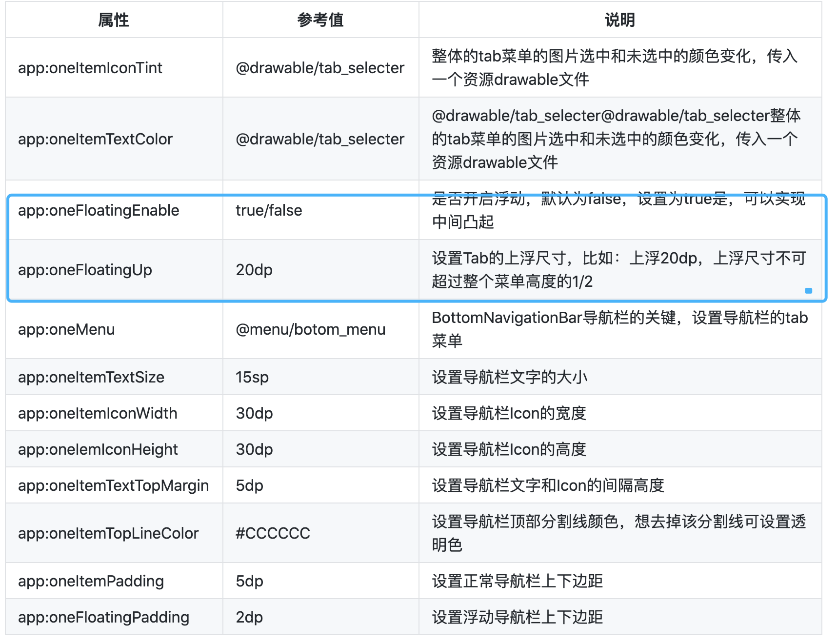Select @drawable/tab_selecter in the oneItemIconTint row

coord(320,68)
